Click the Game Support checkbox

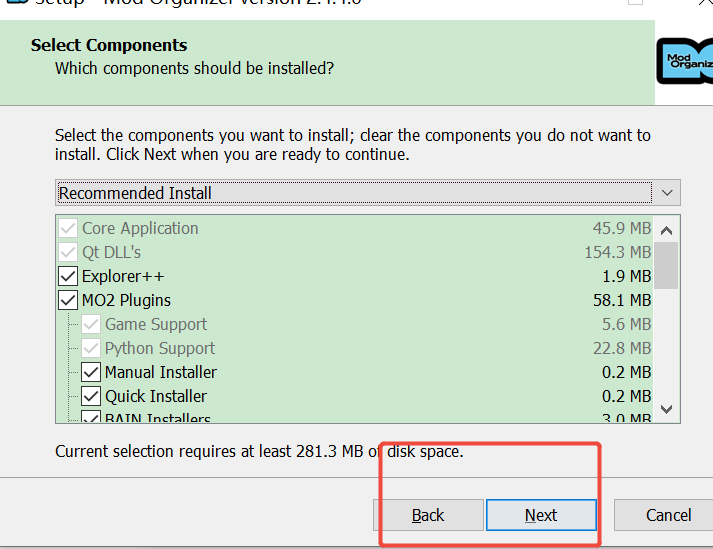coord(91,324)
